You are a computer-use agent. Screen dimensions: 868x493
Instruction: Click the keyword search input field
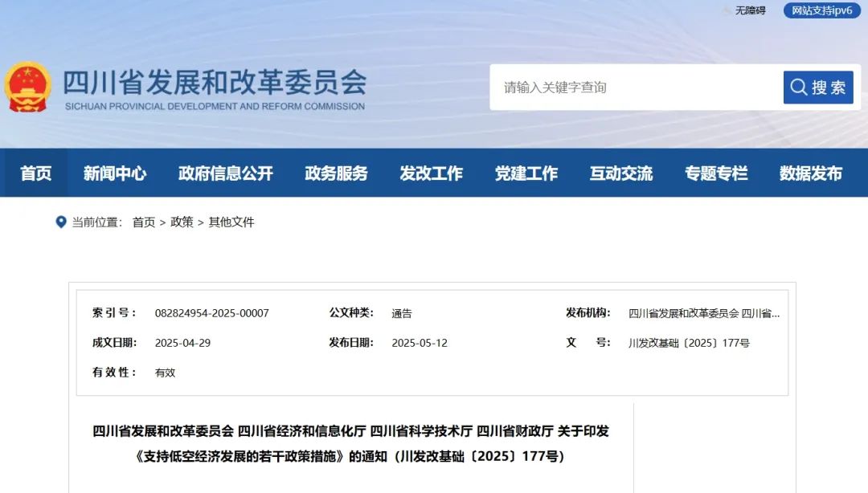(x=637, y=87)
